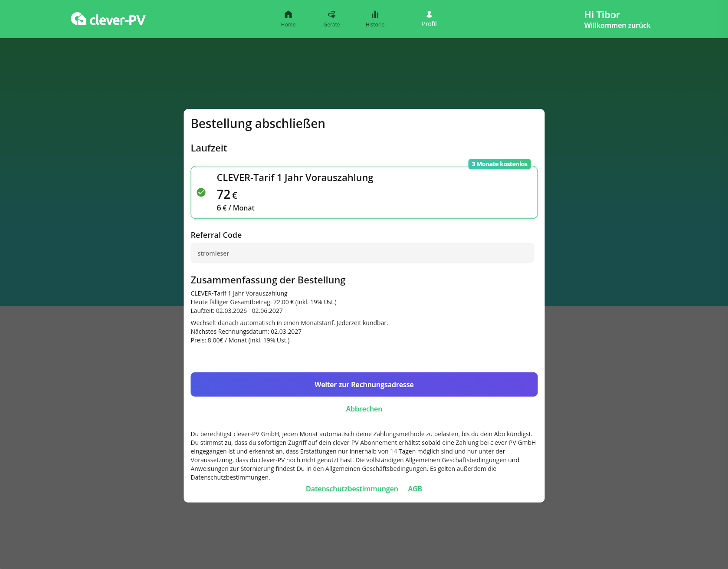Select the CLEVER-Tarif 1 Jahr Vorauszahlung title
728x569 pixels.
click(x=295, y=178)
